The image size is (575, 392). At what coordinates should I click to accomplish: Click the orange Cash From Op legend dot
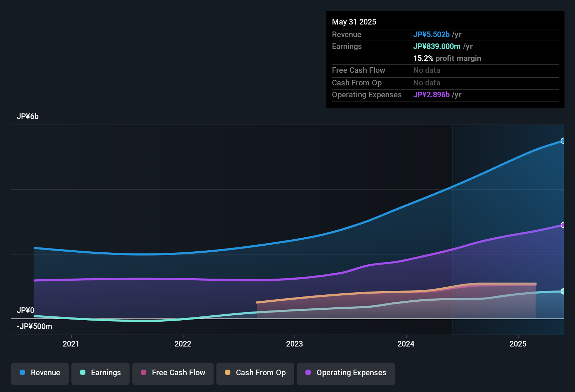point(228,372)
